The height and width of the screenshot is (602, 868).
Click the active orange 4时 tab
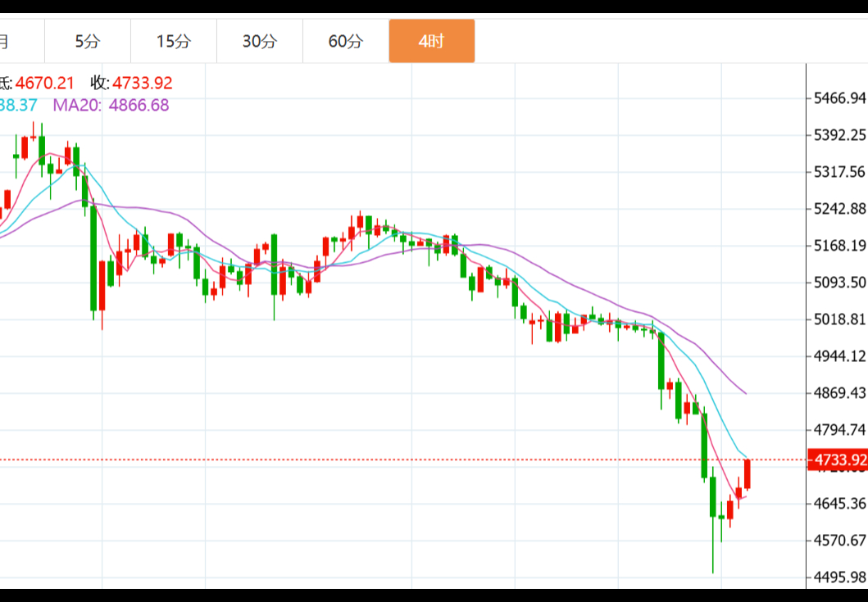pos(431,41)
